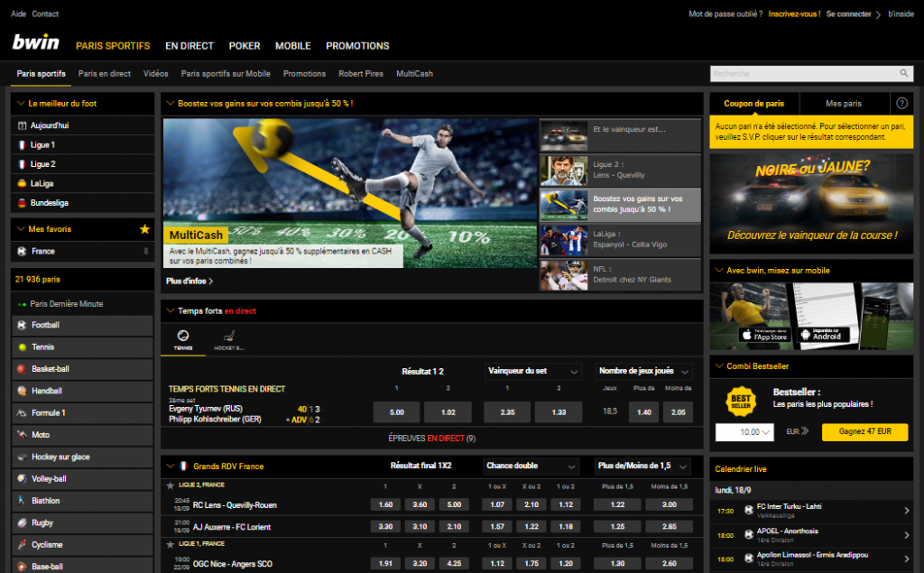Click the Mes favoris star icon
This screenshot has width=924, height=573.
tap(144, 228)
